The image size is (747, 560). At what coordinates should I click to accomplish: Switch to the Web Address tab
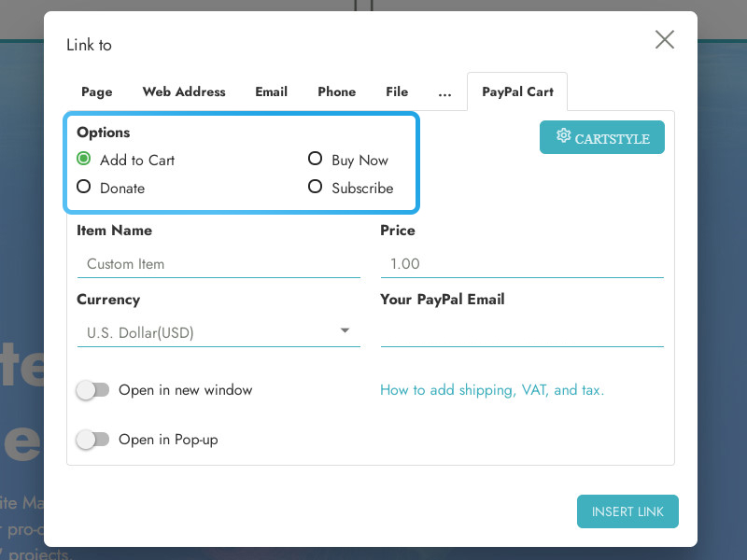pyautogui.click(x=183, y=91)
